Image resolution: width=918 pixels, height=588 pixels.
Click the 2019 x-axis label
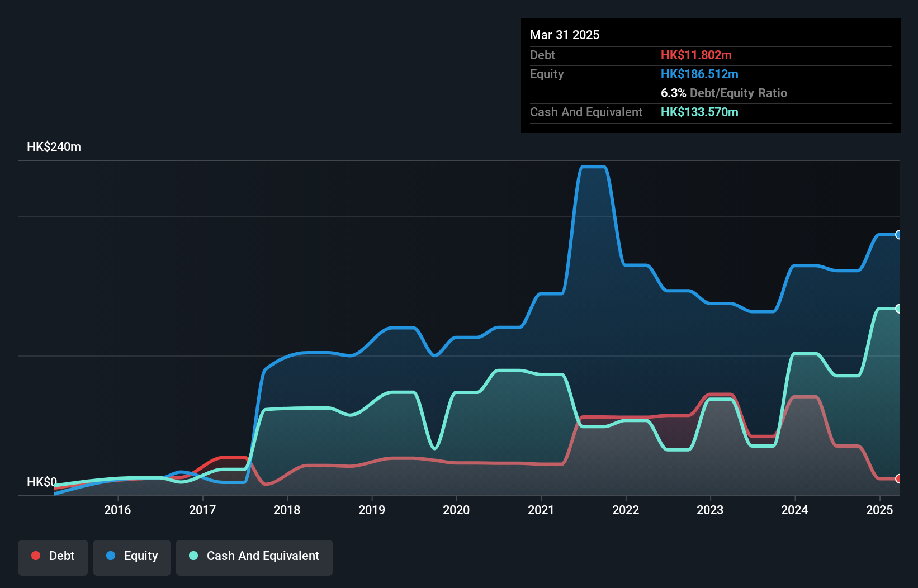[372, 510]
